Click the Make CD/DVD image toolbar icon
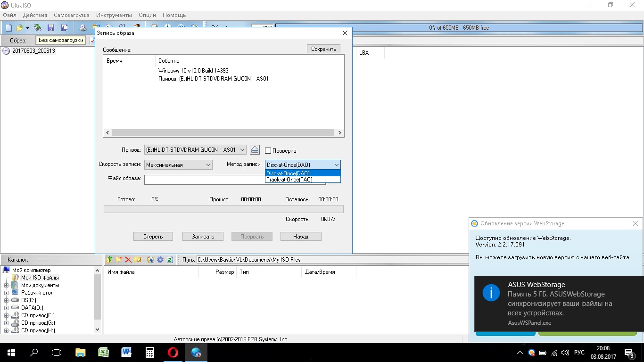 pyautogui.click(x=83, y=28)
